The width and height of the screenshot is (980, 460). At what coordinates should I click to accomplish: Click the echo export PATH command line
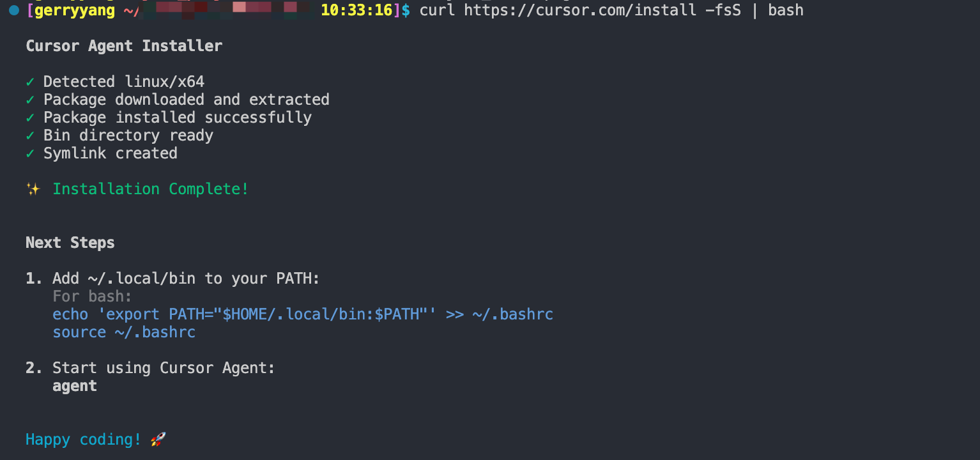(x=303, y=314)
